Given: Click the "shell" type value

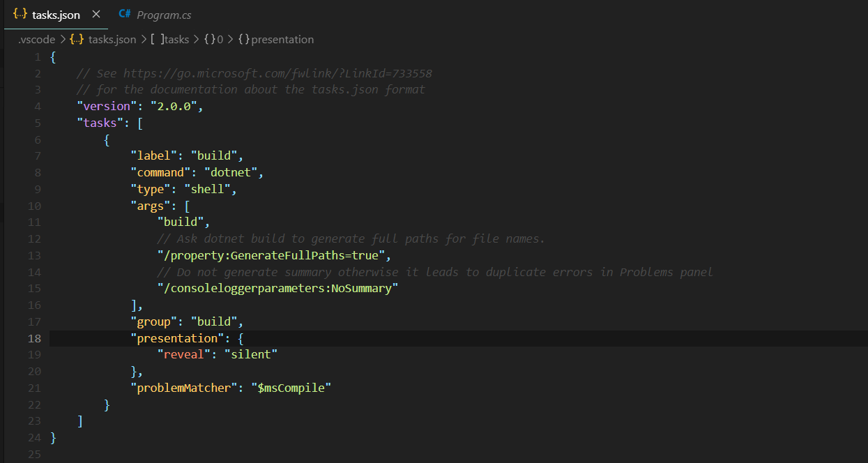Looking at the screenshot, I should [208, 190].
